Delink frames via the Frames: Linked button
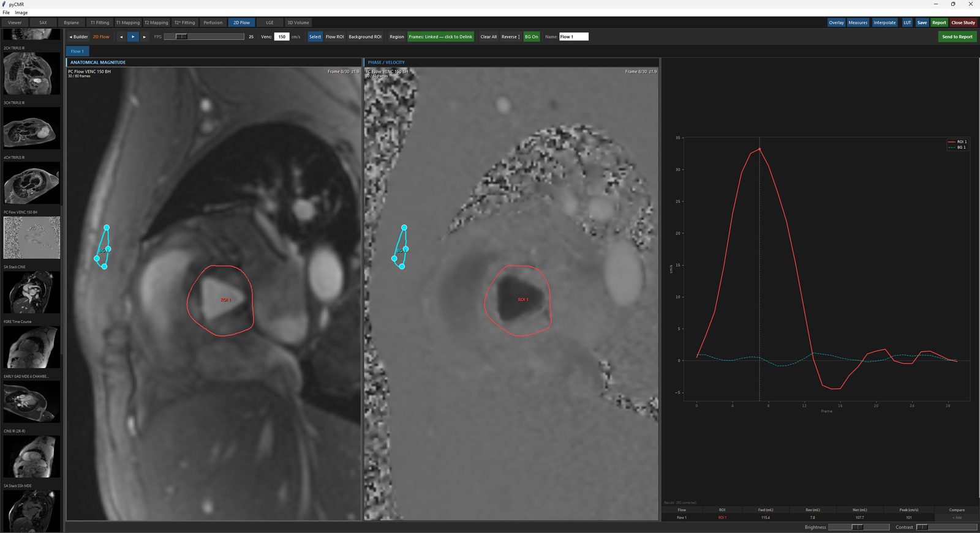The width and height of the screenshot is (980, 533). coord(440,37)
